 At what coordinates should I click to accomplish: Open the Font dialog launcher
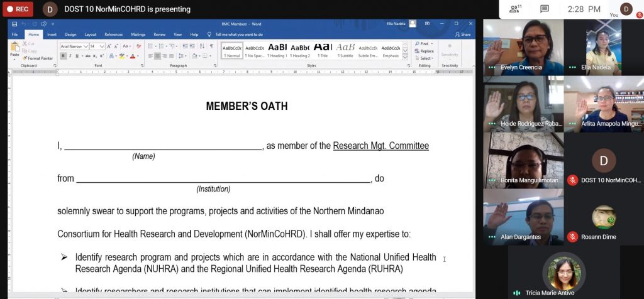coord(142,65)
